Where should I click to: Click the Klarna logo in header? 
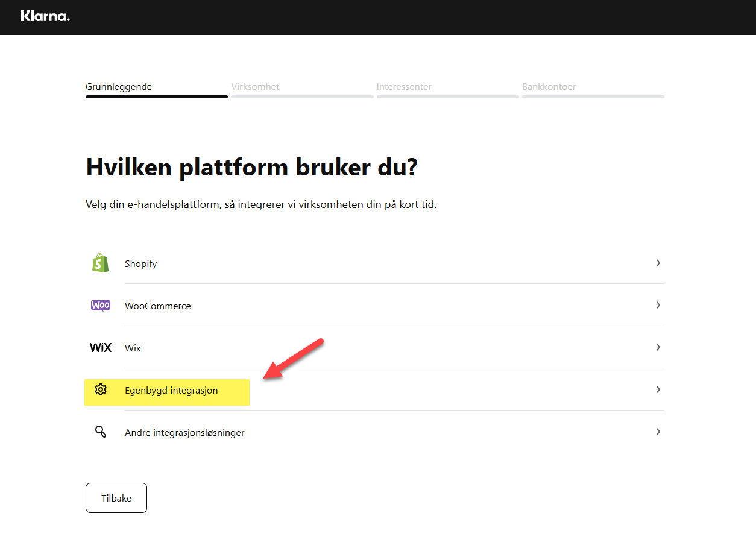45,16
